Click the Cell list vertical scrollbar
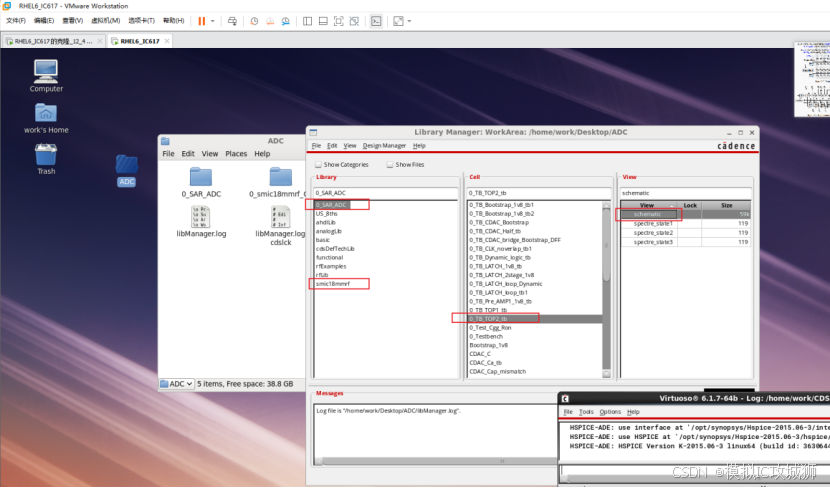830x488 pixels. click(607, 290)
